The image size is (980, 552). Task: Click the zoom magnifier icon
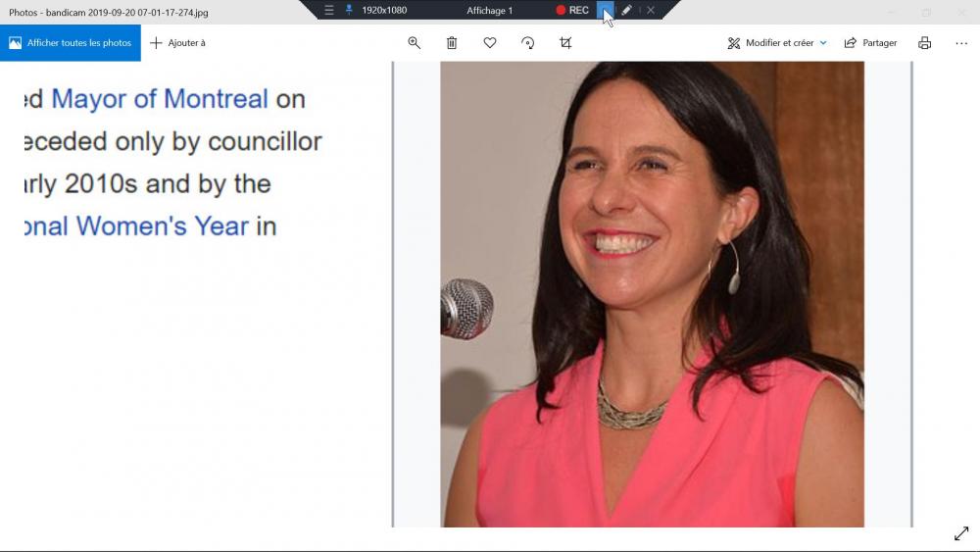[414, 42]
